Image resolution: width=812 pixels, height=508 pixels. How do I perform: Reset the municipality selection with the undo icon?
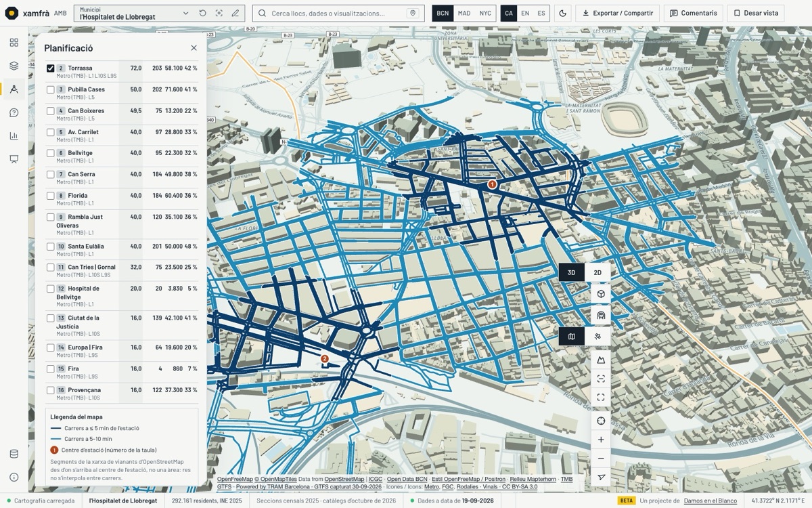203,13
